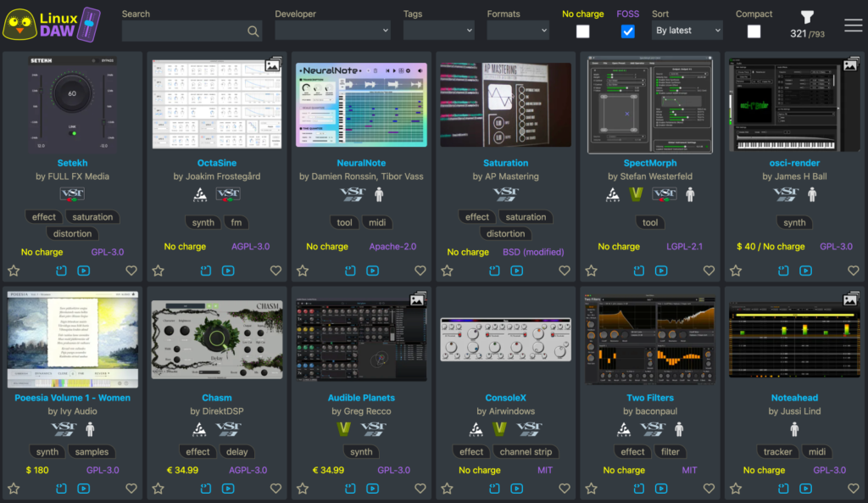This screenshot has width=868, height=503.
Task: Click the filter funnel icon
Action: (x=807, y=18)
